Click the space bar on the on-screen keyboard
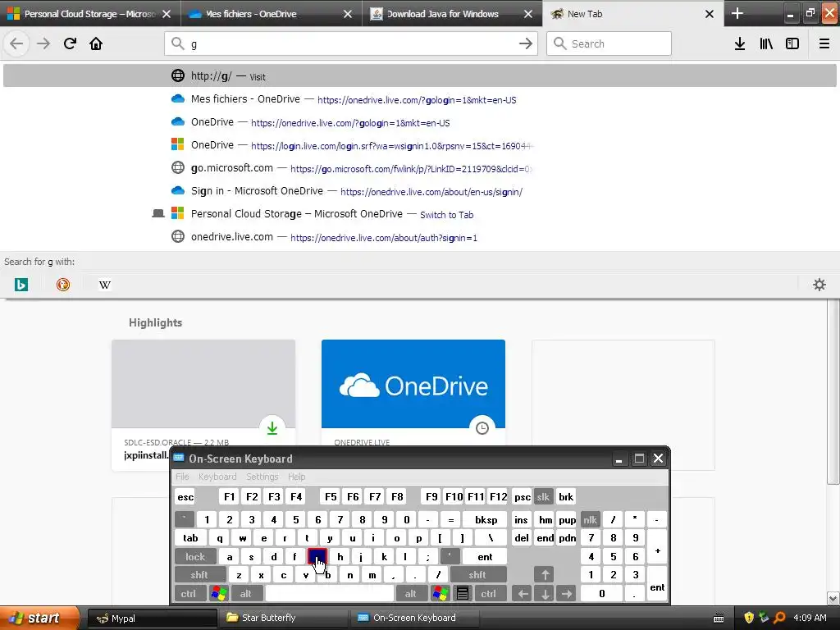This screenshot has height=630, width=840. (330, 594)
